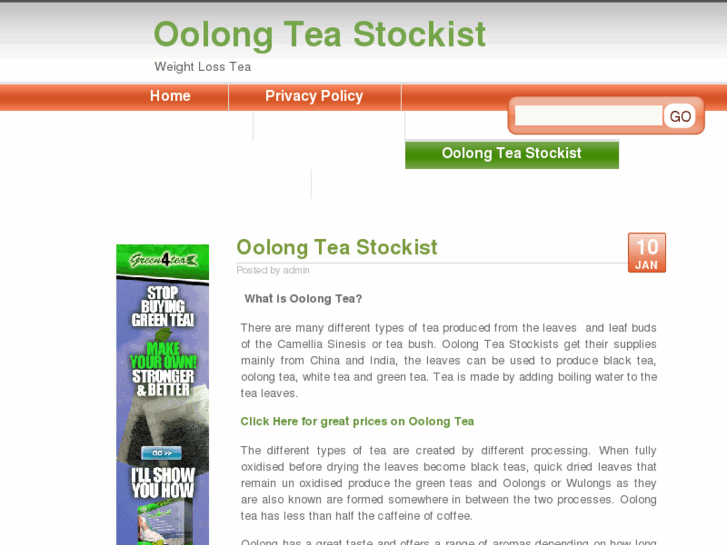This screenshot has width=727, height=545.
Task: Click the What is Oolong Tea heading
Action: click(303, 299)
